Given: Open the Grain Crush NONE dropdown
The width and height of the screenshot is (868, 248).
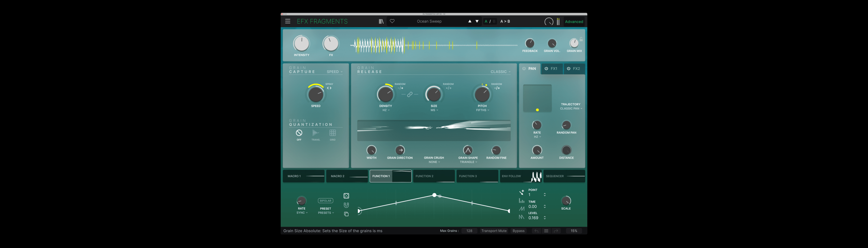Looking at the screenshot, I should point(434,162).
